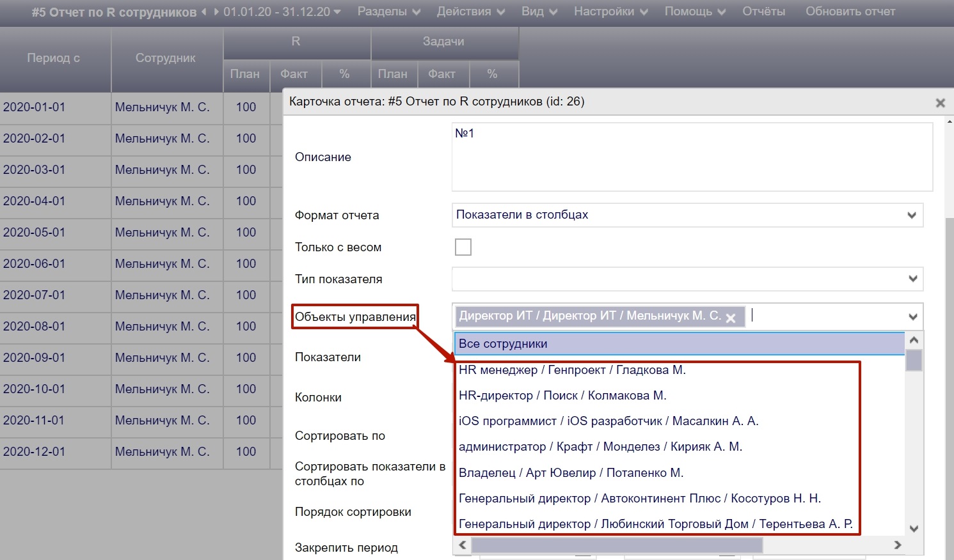Close the report card dialog
This screenshot has width=954, height=560.
pyautogui.click(x=940, y=103)
